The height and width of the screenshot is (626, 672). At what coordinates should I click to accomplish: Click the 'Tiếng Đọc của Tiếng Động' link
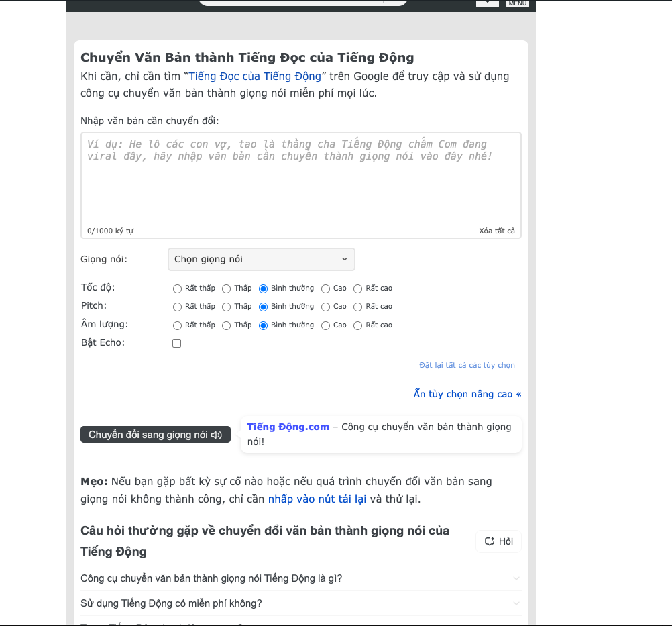tap(255, 76)
